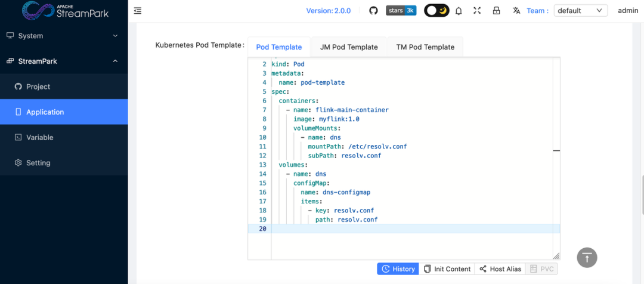644x284 pixels.
Task: Click the back-to-top arrow button
Action: coord(587,257)
